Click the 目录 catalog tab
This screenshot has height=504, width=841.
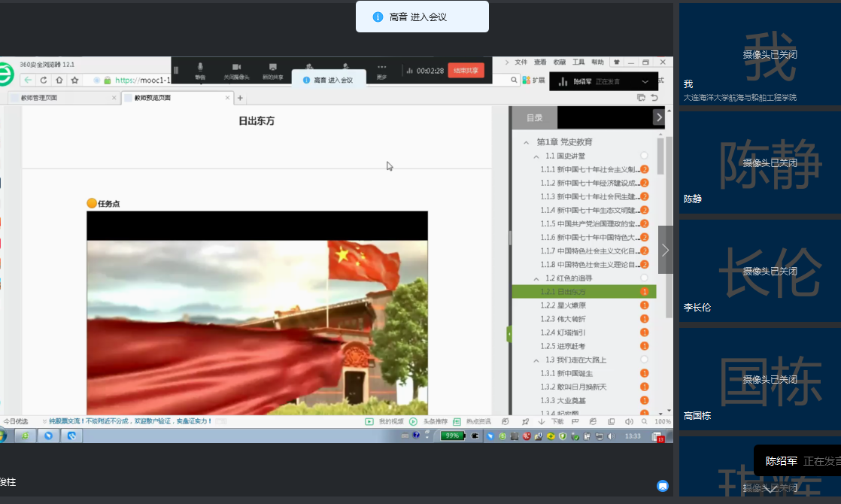point(534,117)
